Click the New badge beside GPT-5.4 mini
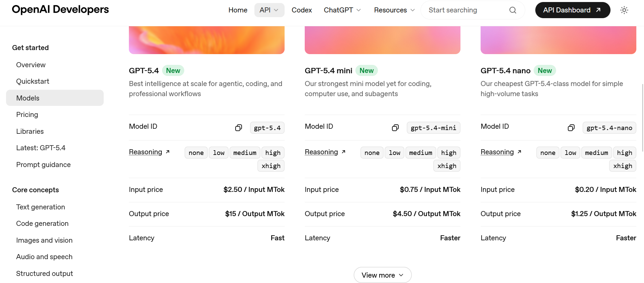 click(x=366, y=71)
